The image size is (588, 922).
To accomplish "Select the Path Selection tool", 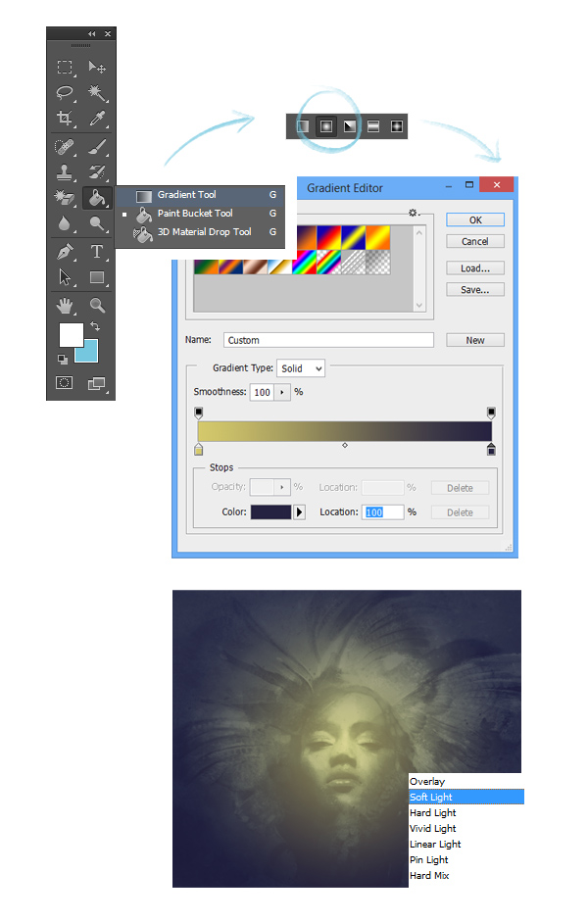I will (65, 277).
